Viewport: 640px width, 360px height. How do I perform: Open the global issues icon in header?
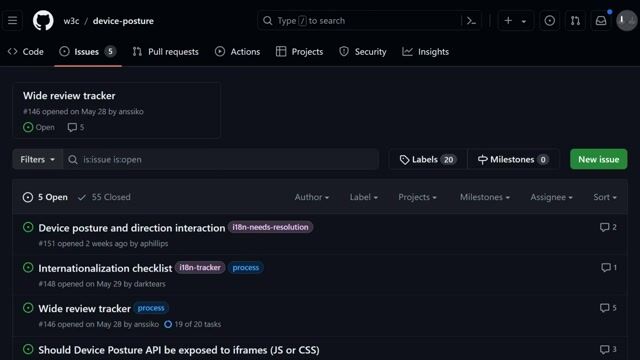pyautogui.click(x=550, y=20)
